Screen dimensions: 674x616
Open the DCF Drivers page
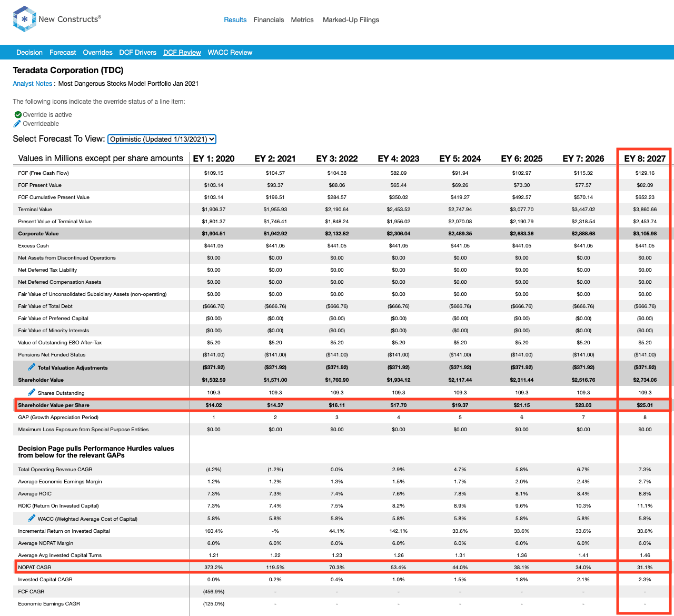coord(138,52)
